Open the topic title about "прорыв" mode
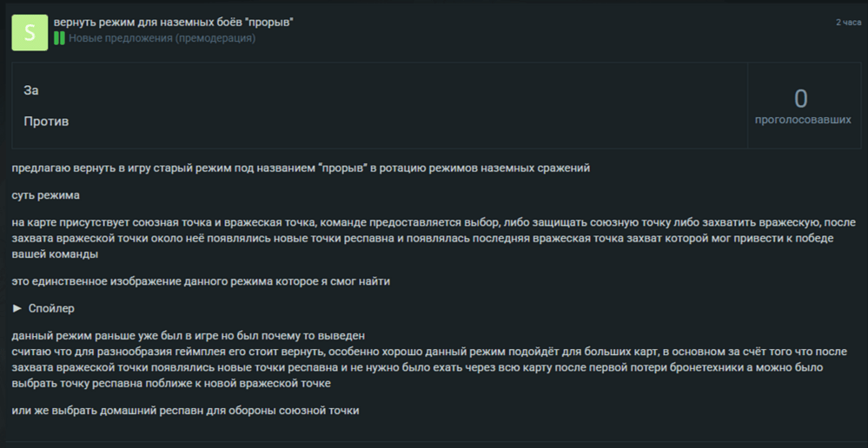868x448 pixels. pyautogui.click(x=174, y=22)
